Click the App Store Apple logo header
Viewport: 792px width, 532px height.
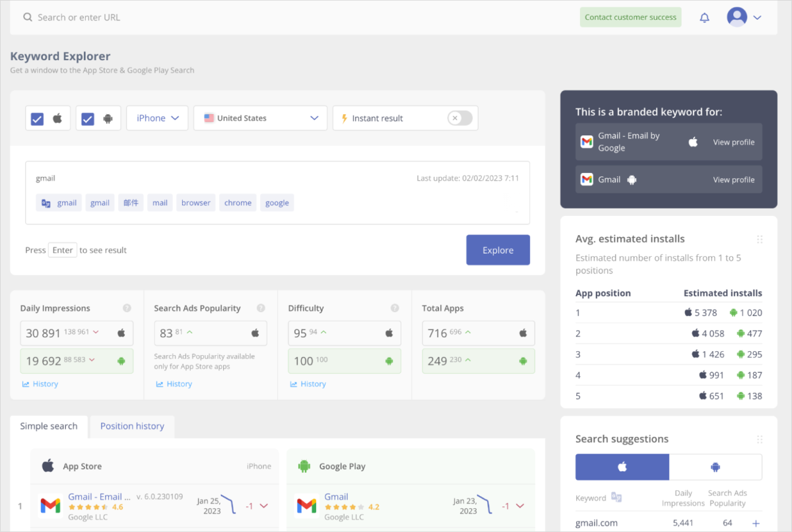(48, 466)
